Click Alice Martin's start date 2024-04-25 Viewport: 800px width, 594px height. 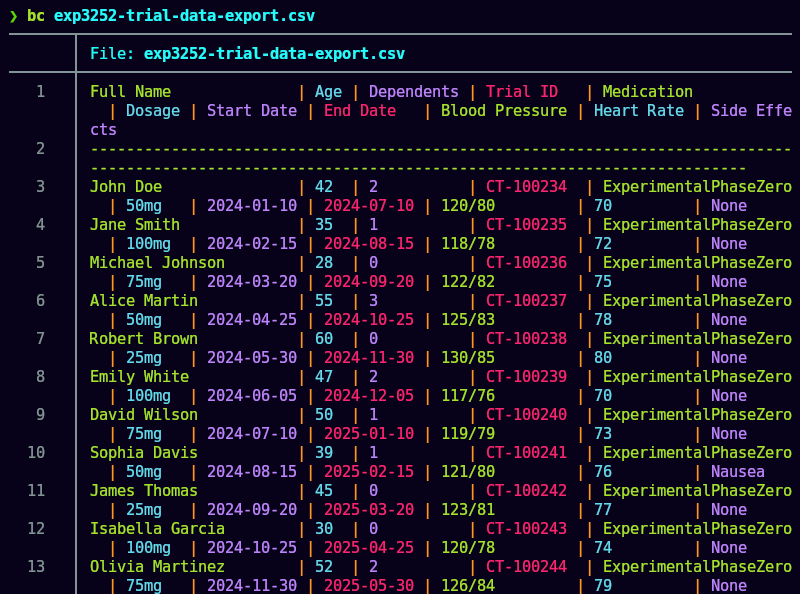pyautogui.click(x=250, y=319)
